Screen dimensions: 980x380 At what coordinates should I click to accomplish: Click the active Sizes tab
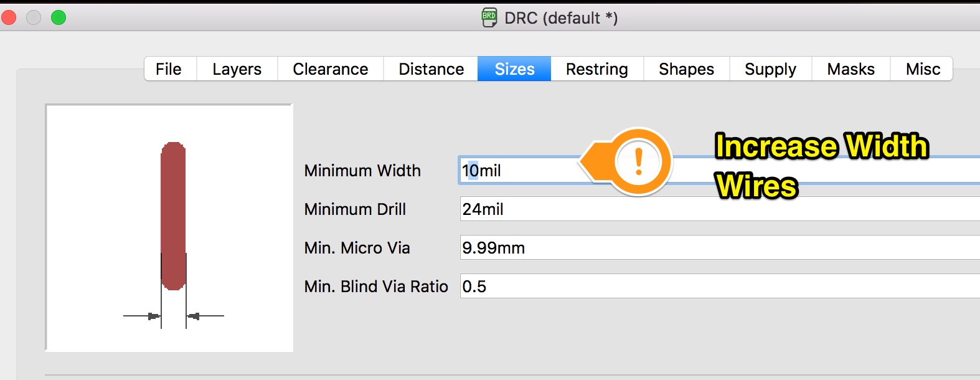tap(514, 69)
